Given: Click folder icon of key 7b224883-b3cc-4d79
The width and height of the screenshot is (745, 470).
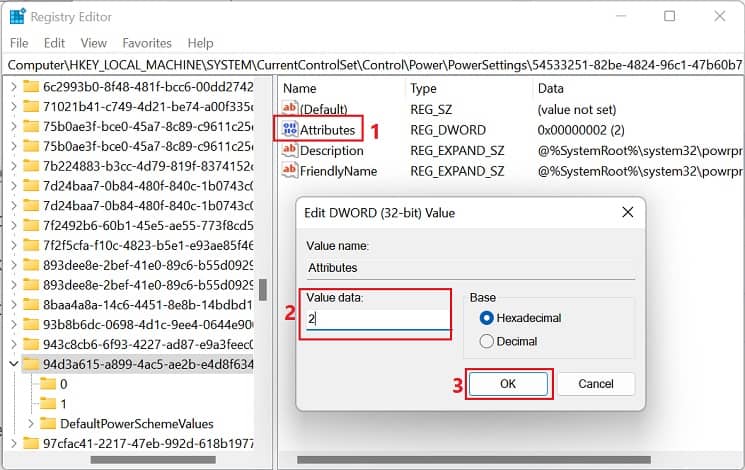Looking at the screenshot, I should (x=31, y=166).
